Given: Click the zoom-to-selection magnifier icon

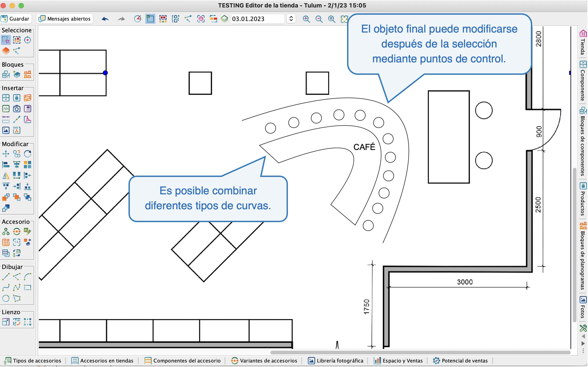Looking at the screenshot, I should (x=332, y=19).
